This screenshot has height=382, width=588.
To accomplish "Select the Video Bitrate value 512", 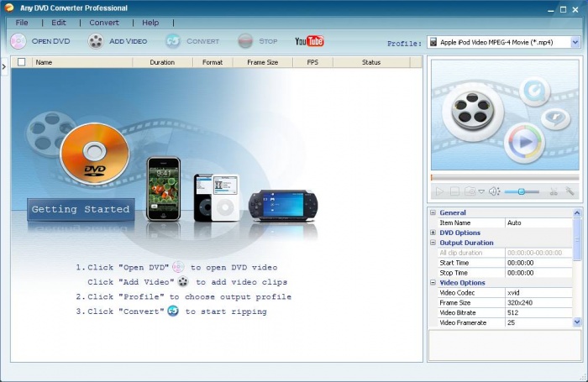I will click(538, 312).
